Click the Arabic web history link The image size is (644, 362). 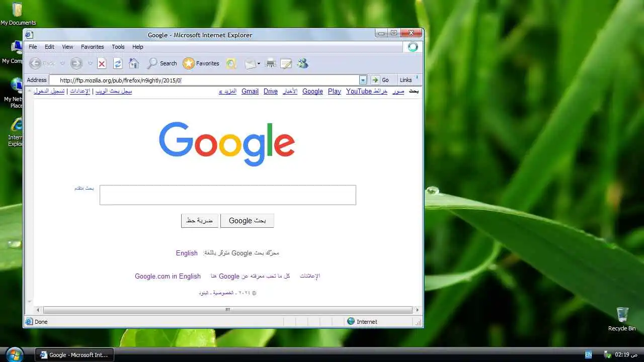click(x=114, y=91)
